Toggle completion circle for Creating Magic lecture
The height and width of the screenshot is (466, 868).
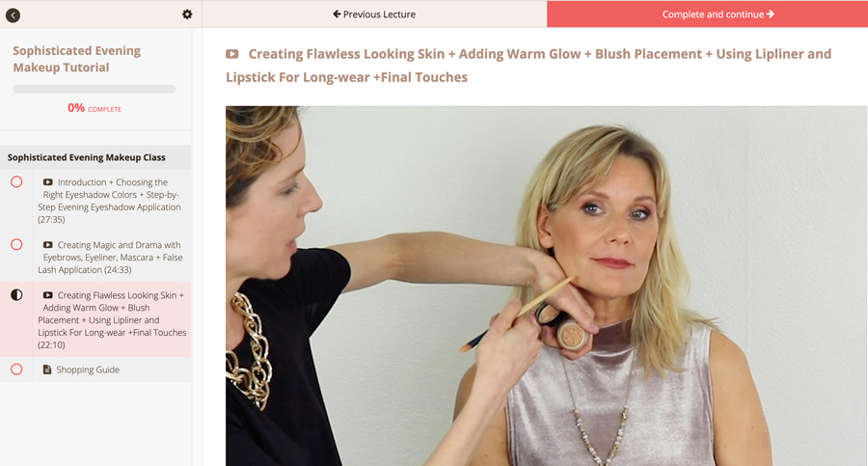[16, 244]
